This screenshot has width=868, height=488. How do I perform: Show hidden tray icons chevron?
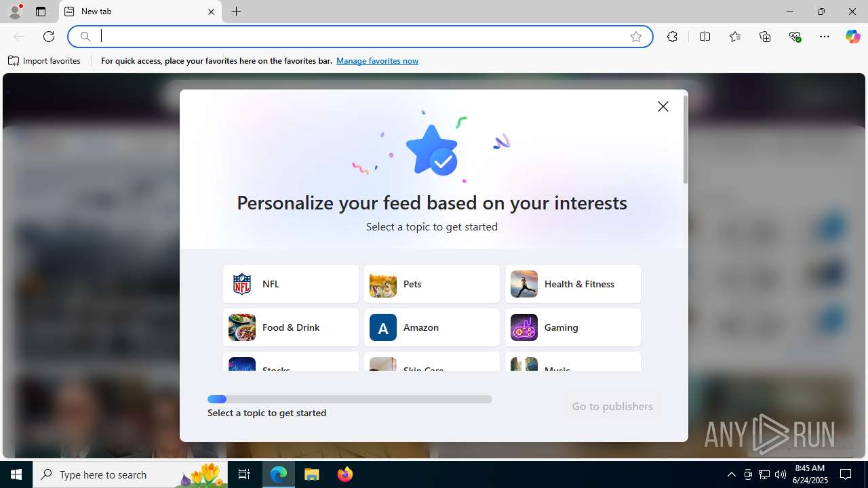[731, 474]
